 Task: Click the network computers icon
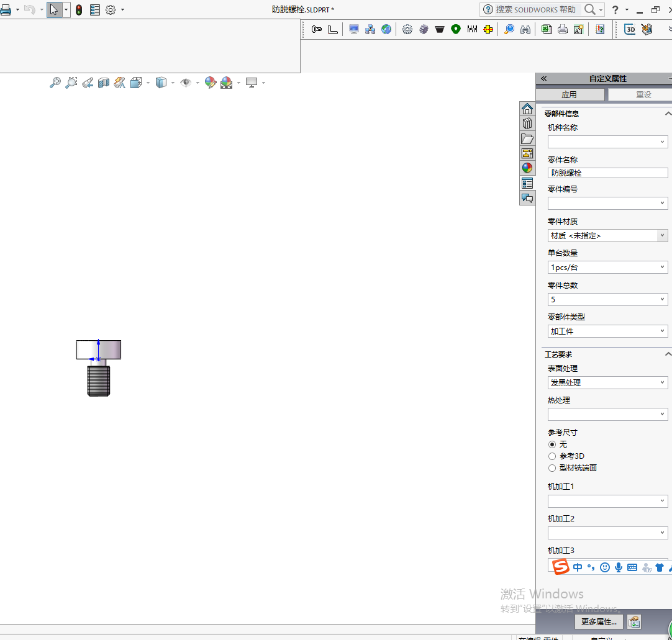(x=370, y=29)
